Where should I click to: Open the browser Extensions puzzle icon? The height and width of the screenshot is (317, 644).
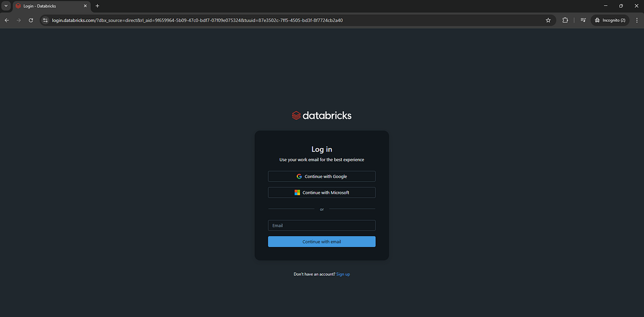(565, 20)
